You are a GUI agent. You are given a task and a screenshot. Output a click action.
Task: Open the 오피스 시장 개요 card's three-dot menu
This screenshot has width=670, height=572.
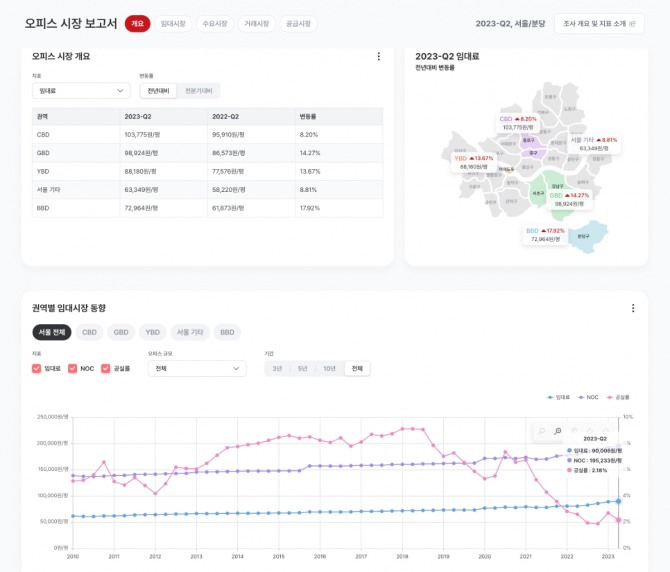[379, 57]
